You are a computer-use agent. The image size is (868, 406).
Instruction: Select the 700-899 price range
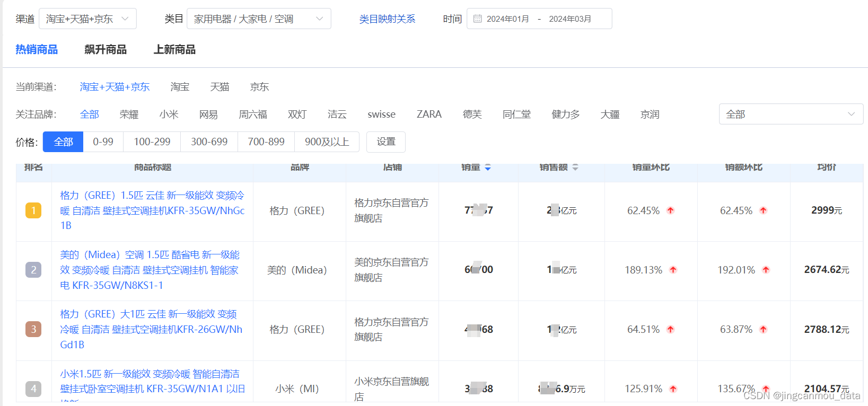pos(266,142)
